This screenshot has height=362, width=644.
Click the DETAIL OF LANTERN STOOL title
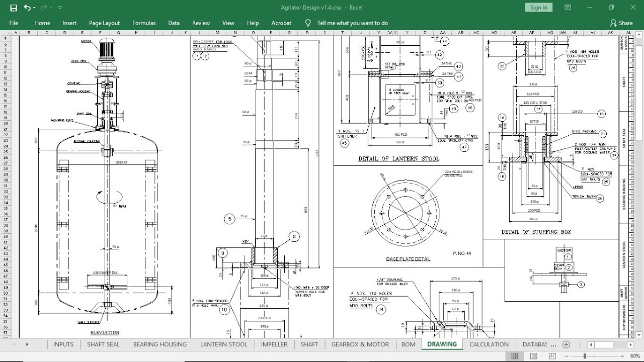pyautogui.click(x=398, y=159)
